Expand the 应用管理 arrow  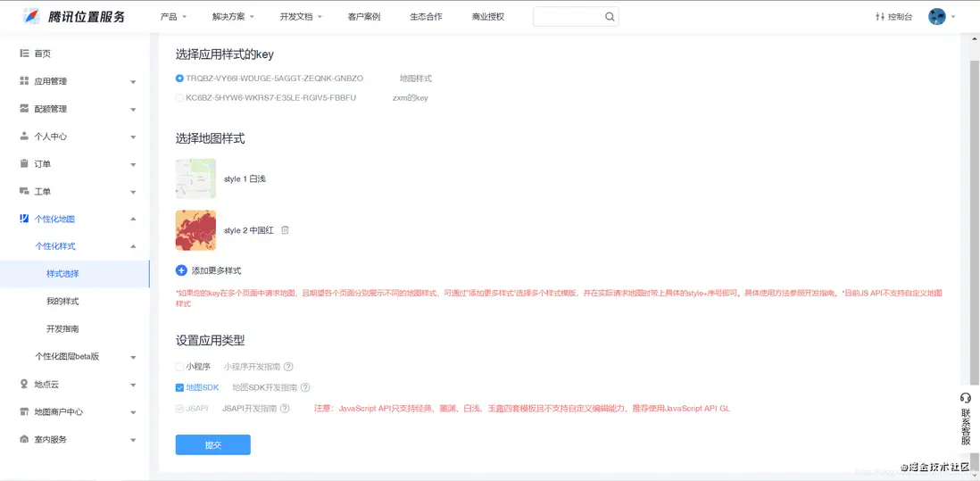133,82
